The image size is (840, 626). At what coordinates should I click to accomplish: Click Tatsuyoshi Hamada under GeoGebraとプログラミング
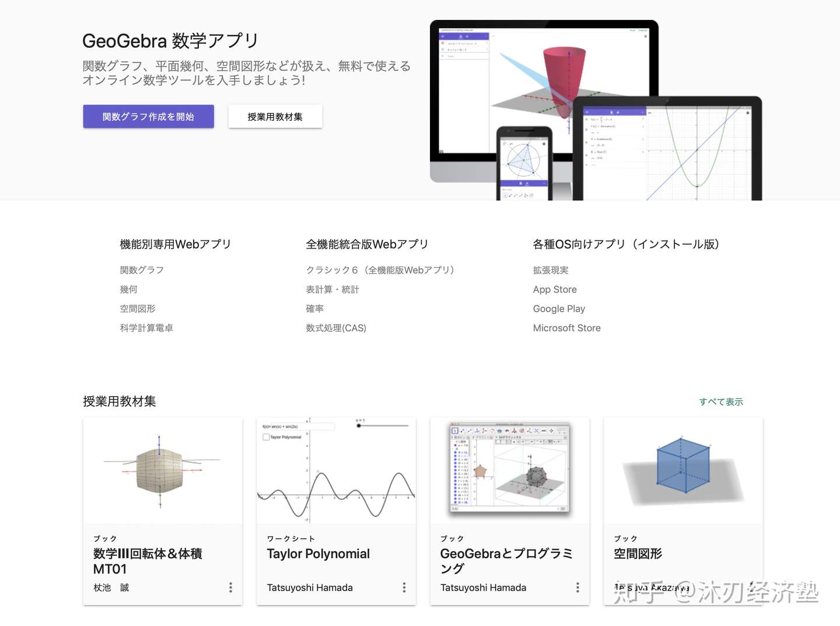tap(484, 587)
